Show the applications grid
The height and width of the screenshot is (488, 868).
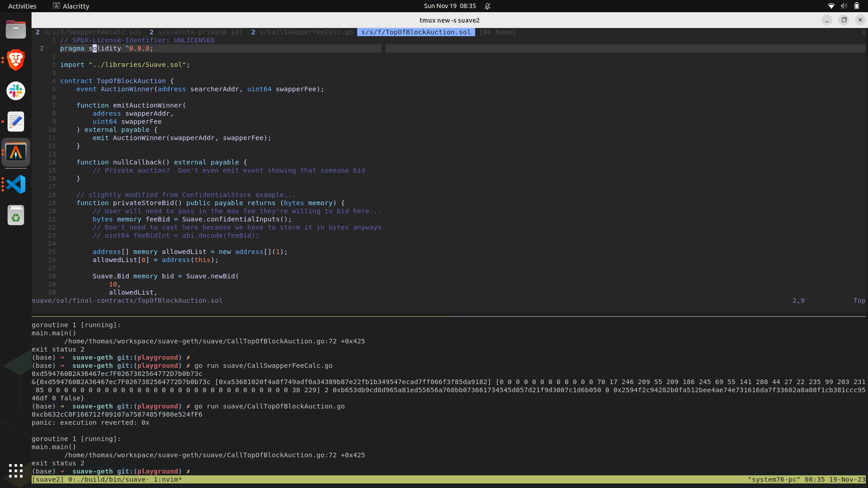16,470
